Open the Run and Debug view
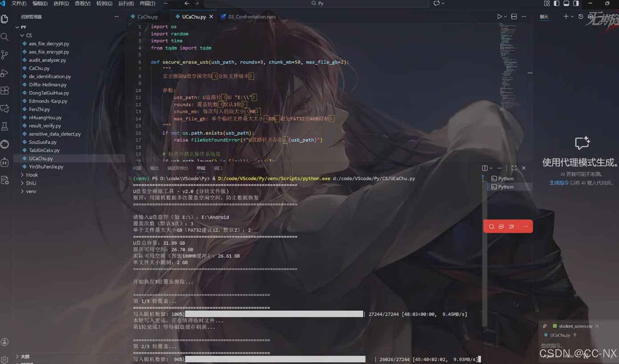Screen dimensions: 619x364 tap(4, 73)
